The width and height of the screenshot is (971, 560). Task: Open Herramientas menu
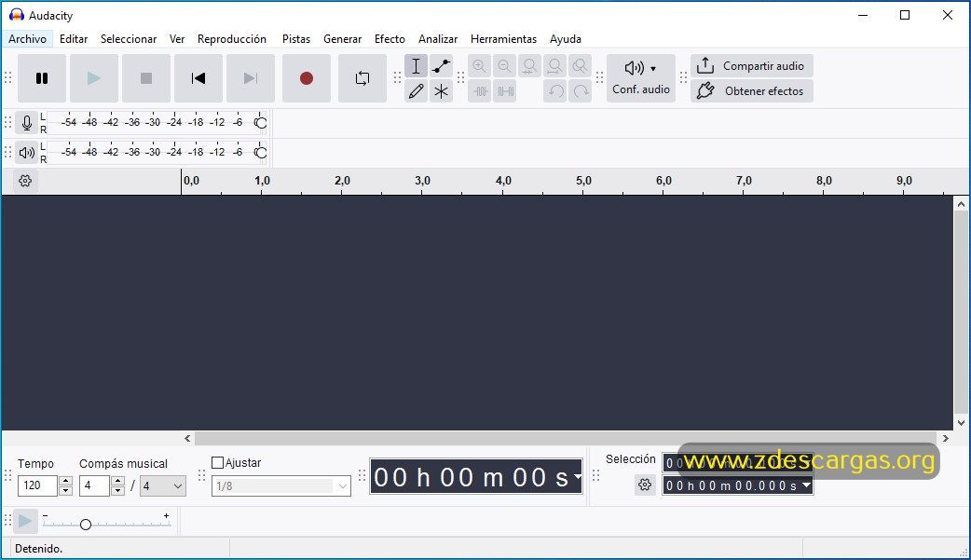coord(503,38)
